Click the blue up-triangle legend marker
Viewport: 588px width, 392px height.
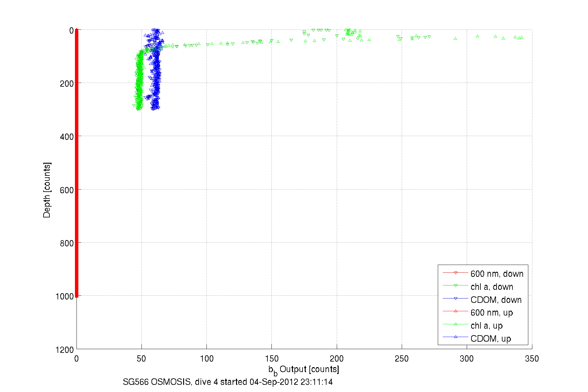(456, 337)
